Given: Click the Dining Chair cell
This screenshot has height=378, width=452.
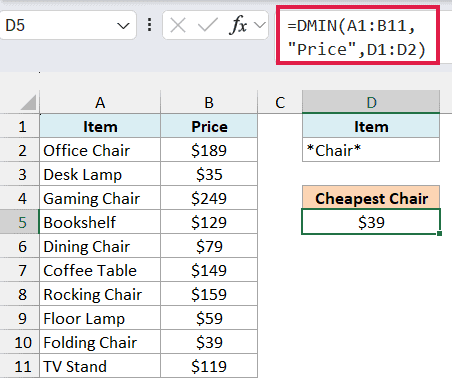Looking at the screenshot, I should pos(100,246).
